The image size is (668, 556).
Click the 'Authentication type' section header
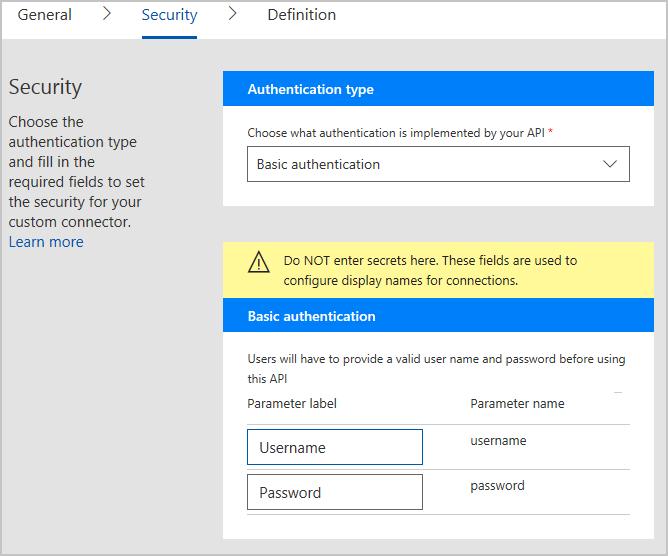[x=438, y=89]
